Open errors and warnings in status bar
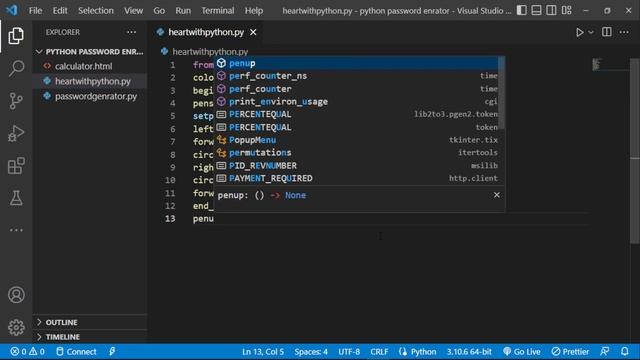This screenshot has width=640, height=360. click(x=27, y=352)
